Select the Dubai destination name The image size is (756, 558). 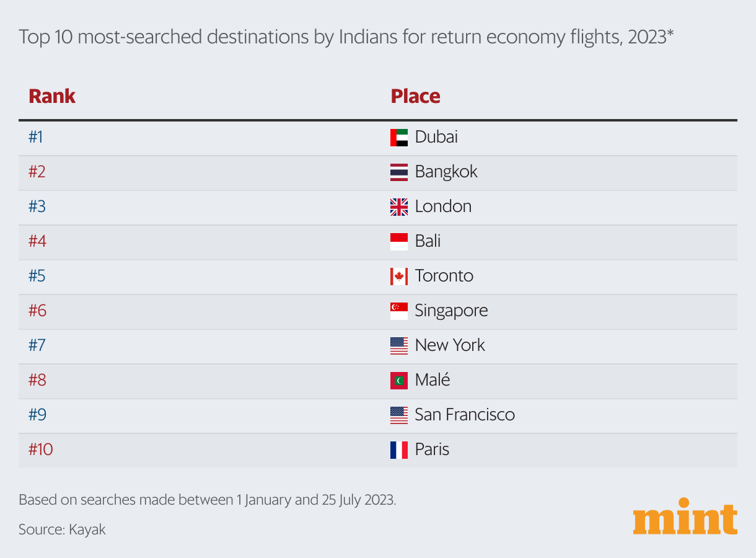pyautogui.click(x=436, y=136)
